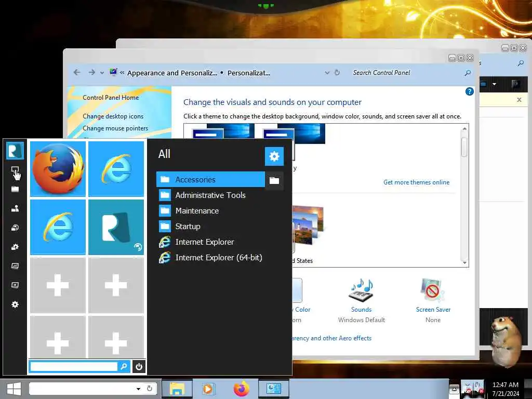Click the gear-with-folder sidebar icon

(x=15, y=247)
